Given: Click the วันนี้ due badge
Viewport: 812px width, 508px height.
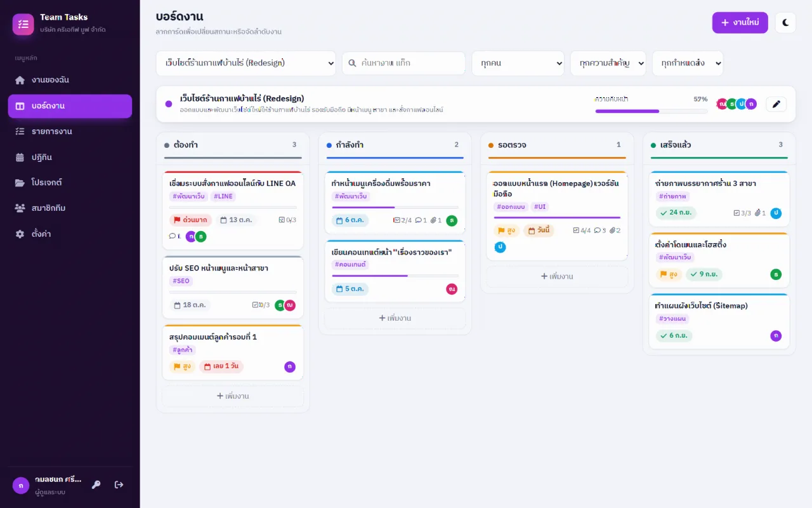Looking at the screenshot, I should [x=539, y=231].
